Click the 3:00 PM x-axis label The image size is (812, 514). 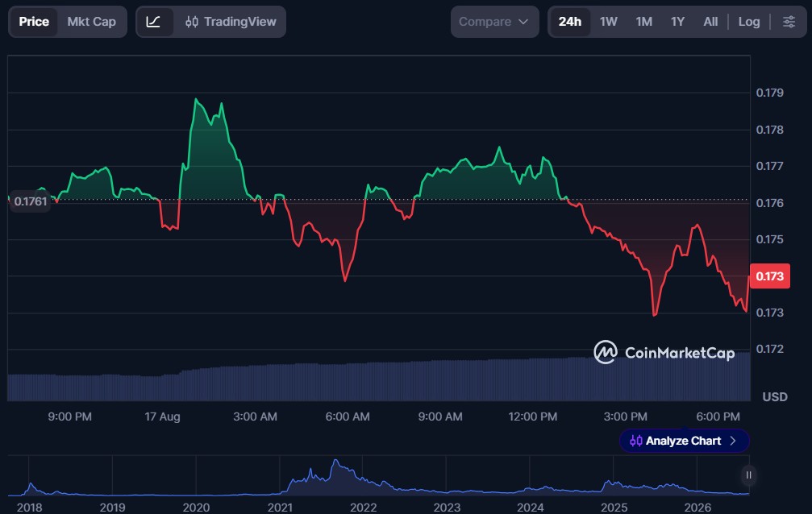coord(625,417)
